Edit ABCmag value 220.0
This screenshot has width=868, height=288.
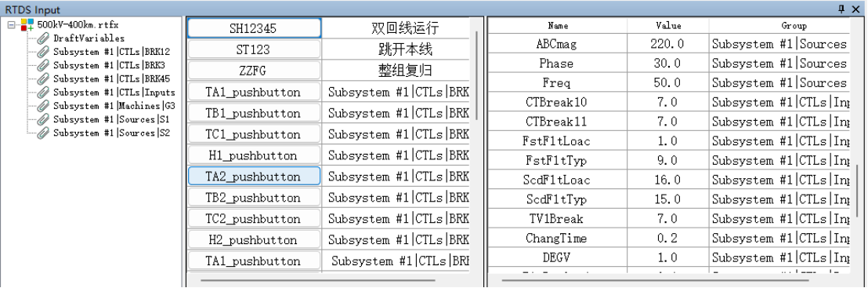click(668, 44)
